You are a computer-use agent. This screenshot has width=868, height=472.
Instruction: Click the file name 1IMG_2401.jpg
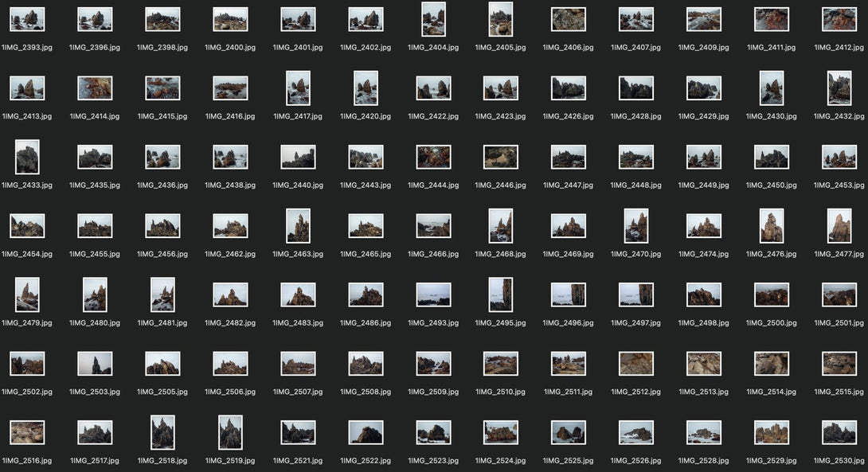(298, 48)
